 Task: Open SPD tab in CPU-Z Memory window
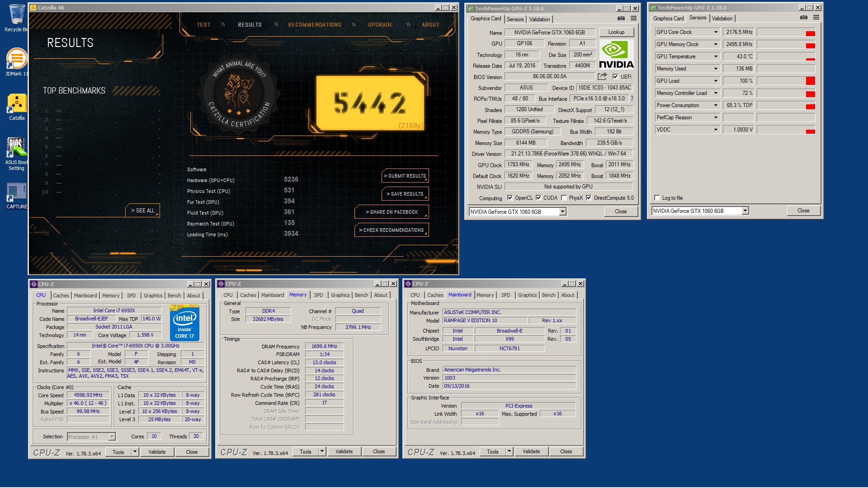click(319, 295)
